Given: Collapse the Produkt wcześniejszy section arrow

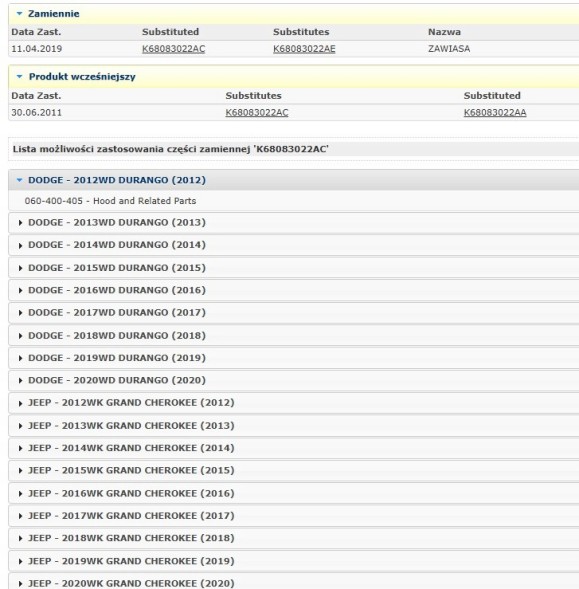Looking at the screenshot, I should 20,77.
